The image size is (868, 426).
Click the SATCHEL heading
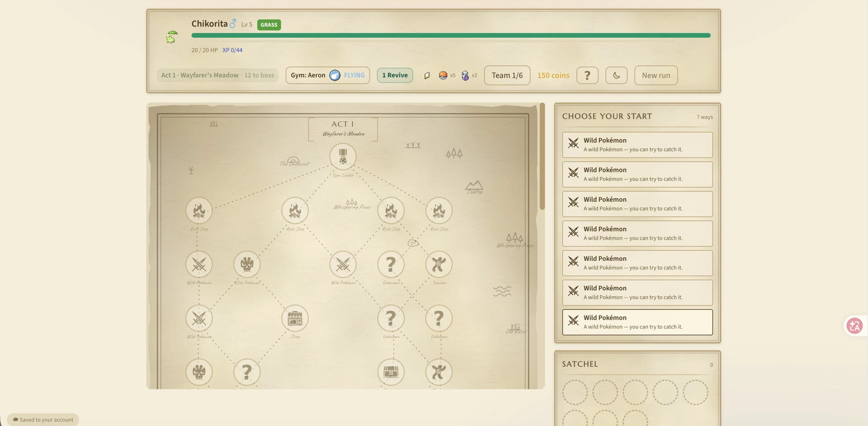pos(580,364)
